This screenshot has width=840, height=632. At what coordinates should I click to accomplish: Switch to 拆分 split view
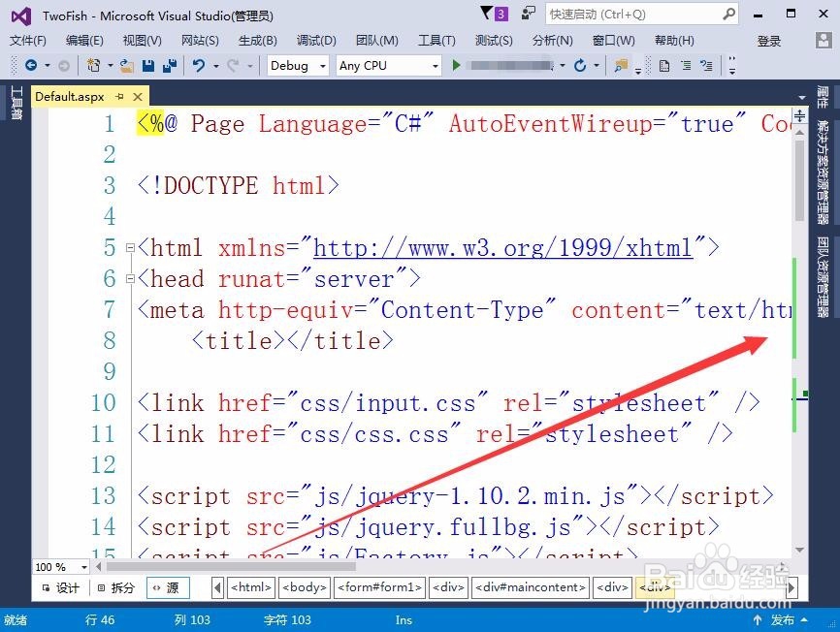tap(116, 587)
